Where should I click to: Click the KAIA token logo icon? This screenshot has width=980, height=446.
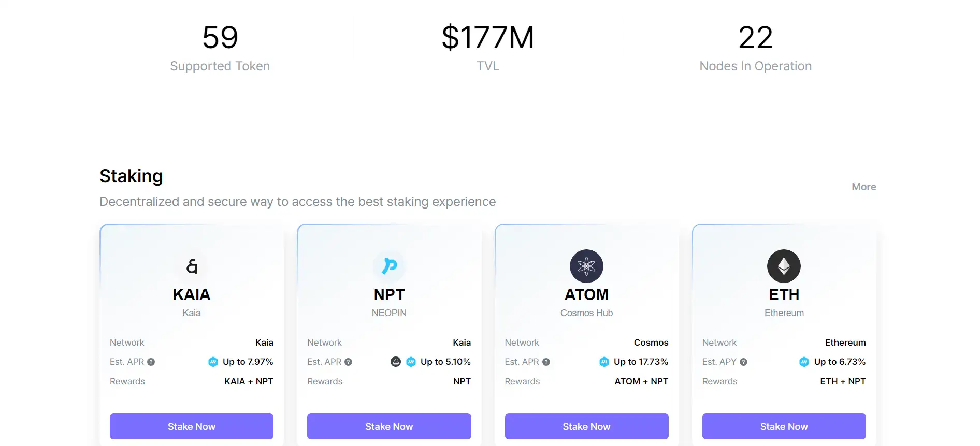pyautogui.click(x=192, y=266)
